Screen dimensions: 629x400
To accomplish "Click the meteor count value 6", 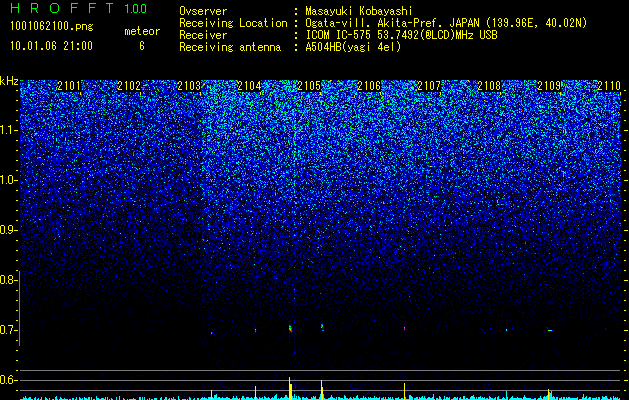I will (142, 46).
